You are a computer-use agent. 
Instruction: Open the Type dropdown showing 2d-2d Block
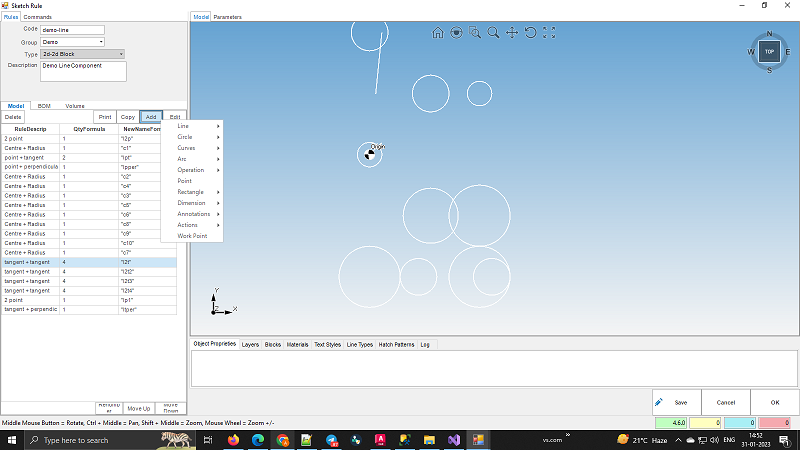(82, 54)
